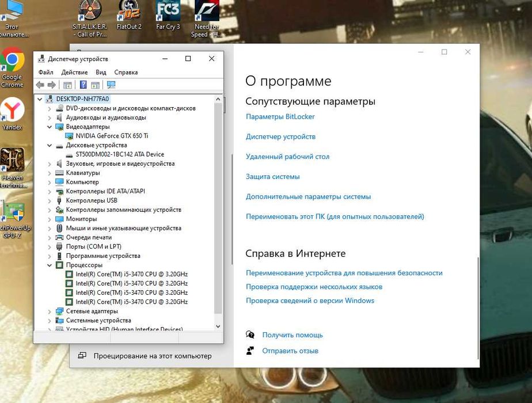Click the scan for hardware changes monitor icon

[x=111, y=85]
